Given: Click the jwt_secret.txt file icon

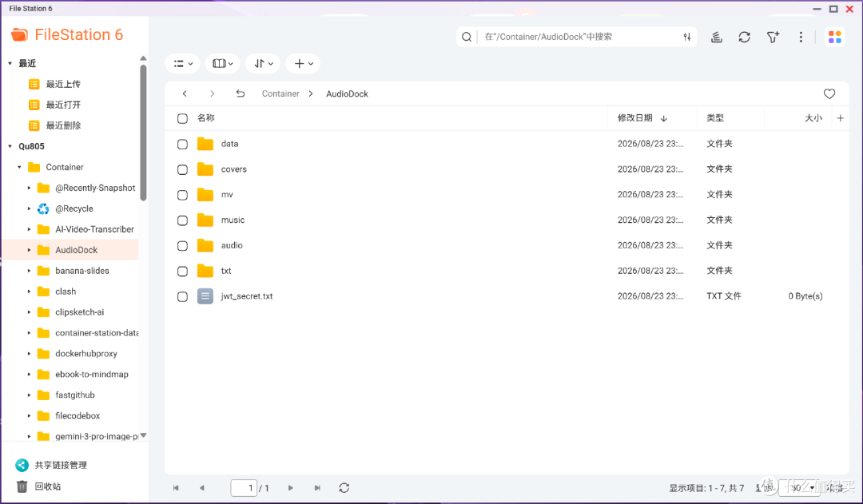Looking at the screenshot, I should tap(205, 296).
